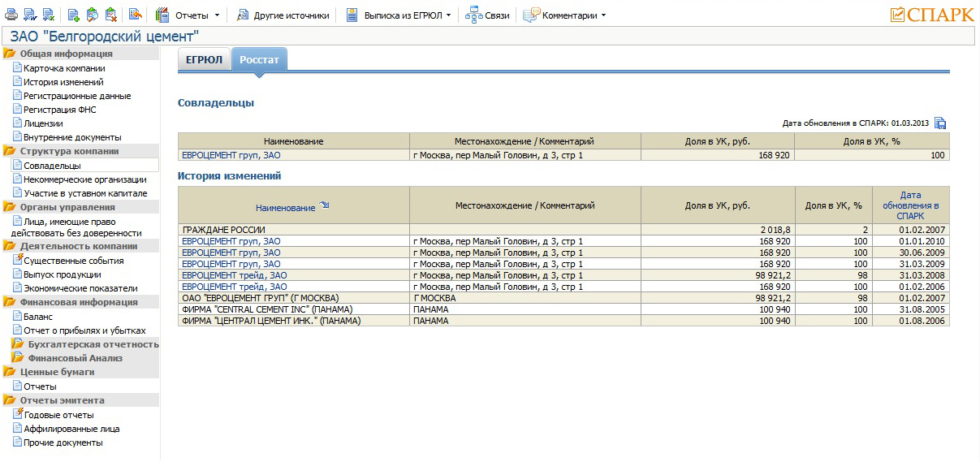Sort by Дата обновления в СПАРК column

910,205
